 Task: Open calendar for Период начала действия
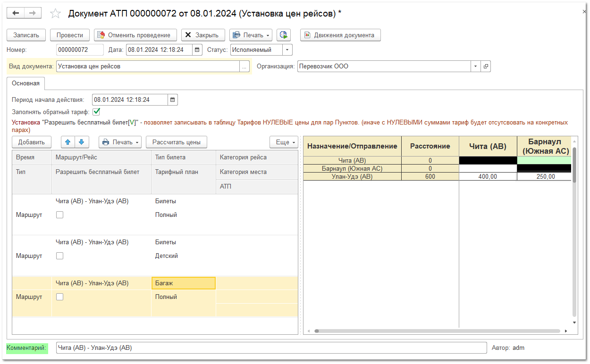(x=173, y=100)
